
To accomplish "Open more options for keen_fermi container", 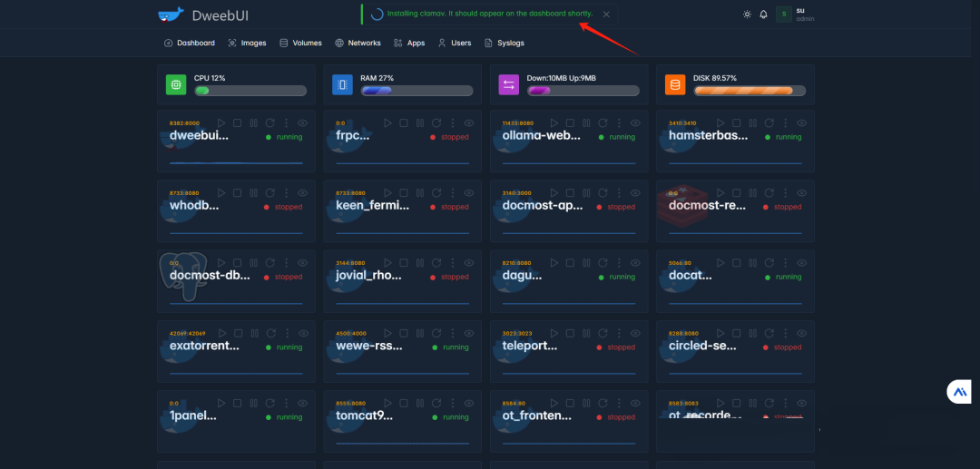I will [x=453, y=193].
